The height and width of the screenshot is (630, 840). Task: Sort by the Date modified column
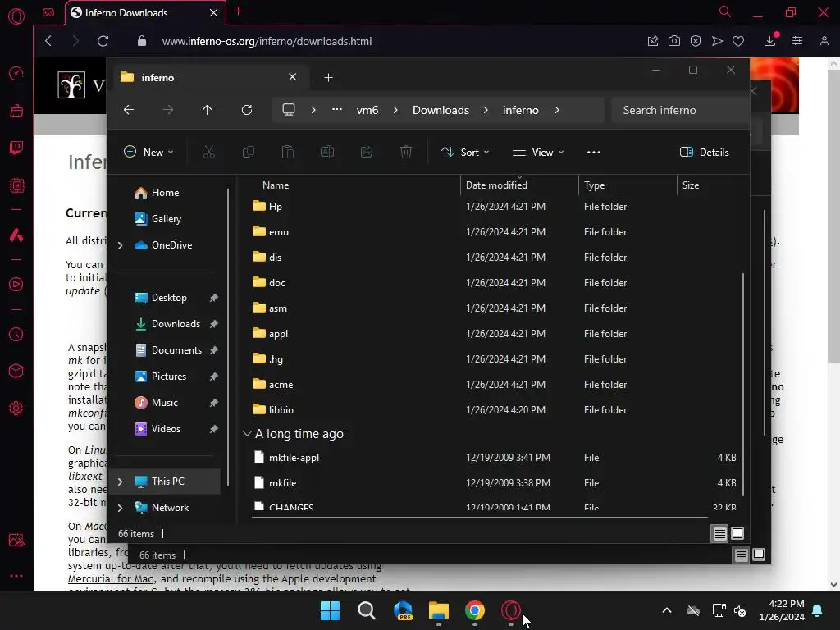coord(496,185)
